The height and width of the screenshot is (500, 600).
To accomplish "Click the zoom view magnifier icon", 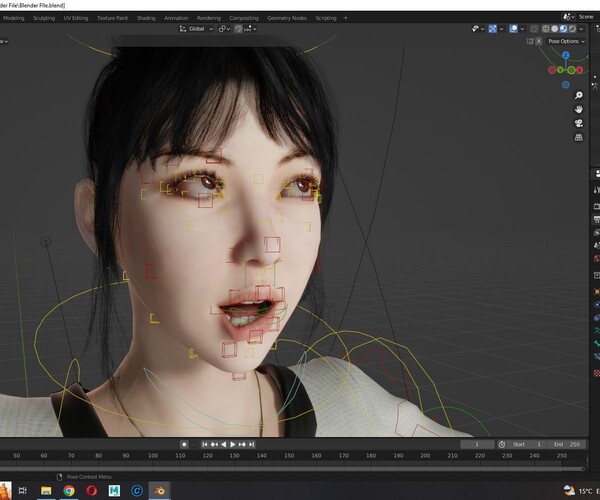I will pyautogui.click(x=579, y=95).
